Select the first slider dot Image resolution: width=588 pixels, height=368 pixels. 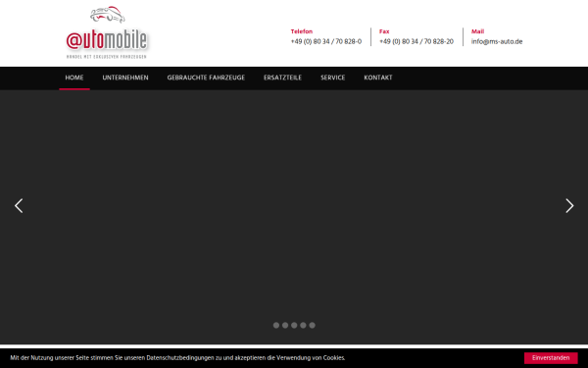pos(276,325)
